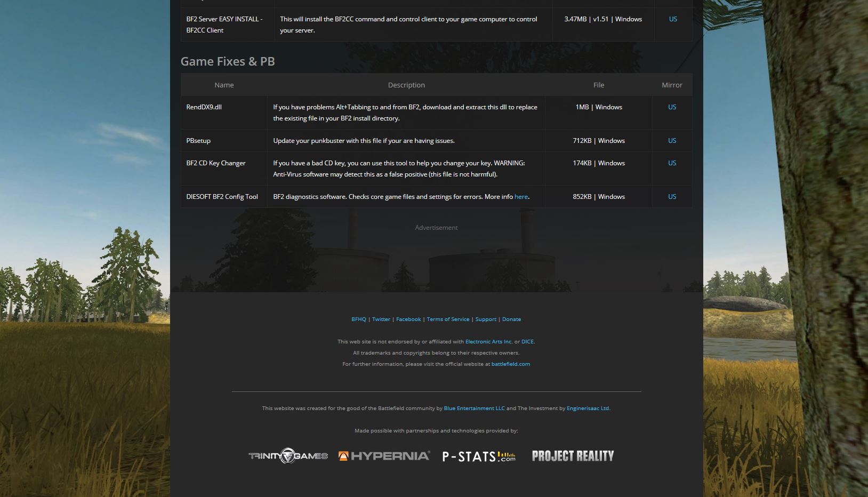Select the PBsetup name cell

click(224, 141)
